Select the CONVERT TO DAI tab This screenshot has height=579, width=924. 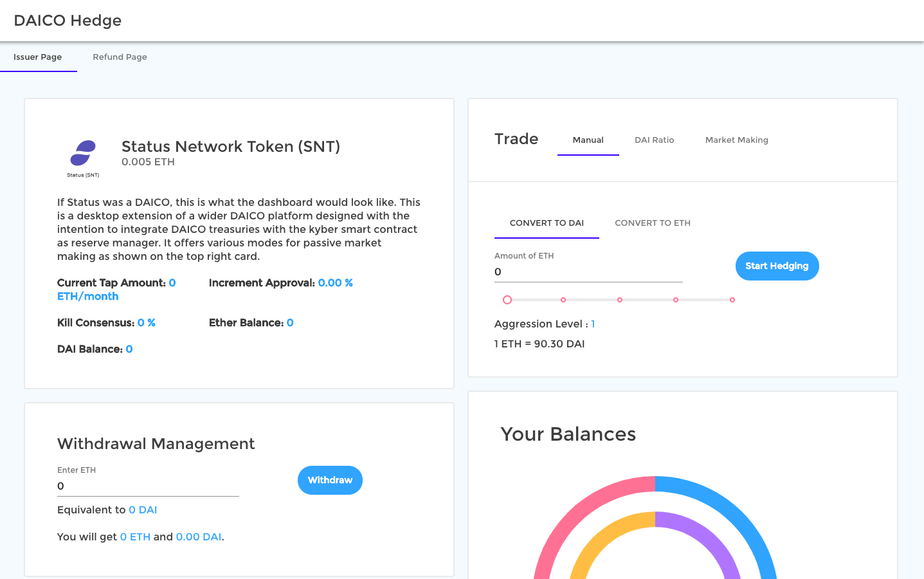[547, 223]
